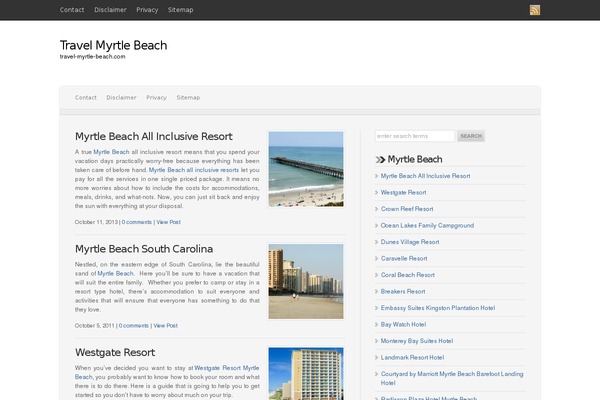Open the RSS feed icon
Image resolution: width=600 pixels, height=400 pixels.
[535, 10]
